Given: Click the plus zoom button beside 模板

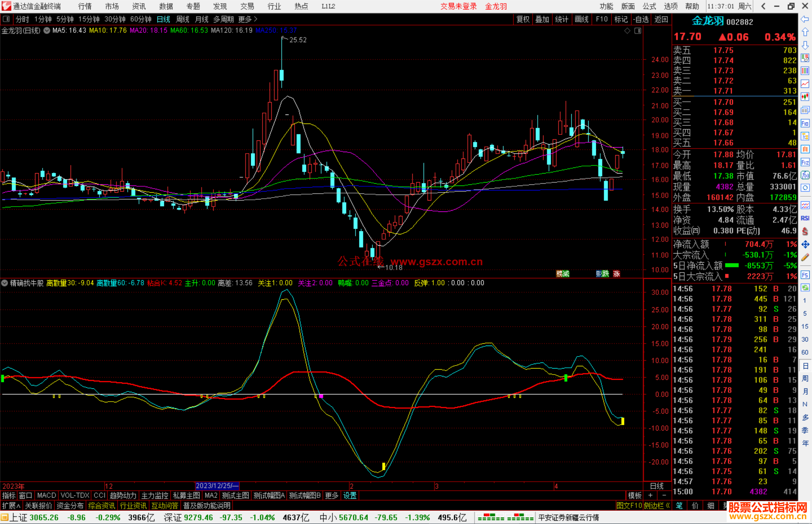Looking at the screenshot, I should pyautogui.click(x=651, y=495).
